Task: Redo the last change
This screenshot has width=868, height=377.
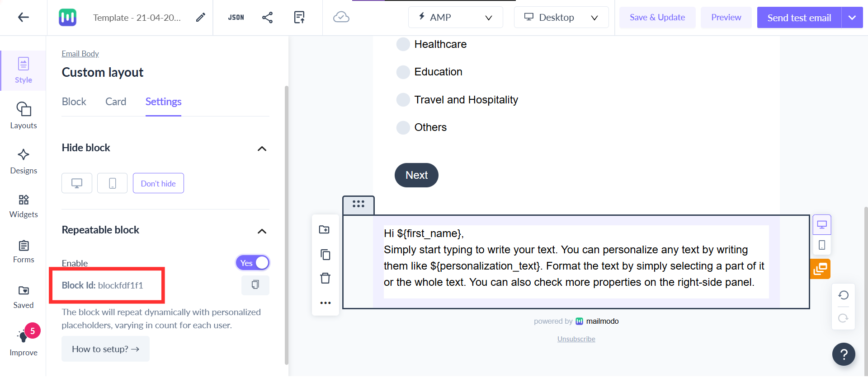Action: (843, 318)
